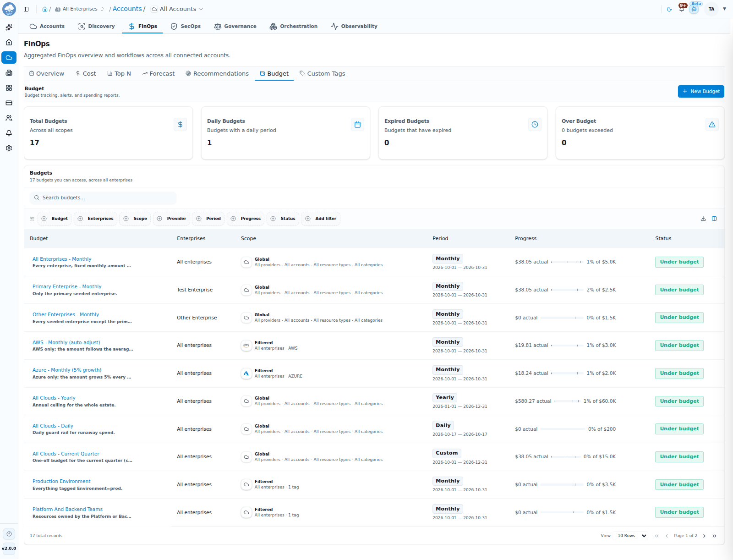Go to next page of budgets
The width and height of the screenshot is (733, 560).
[704, 536]
